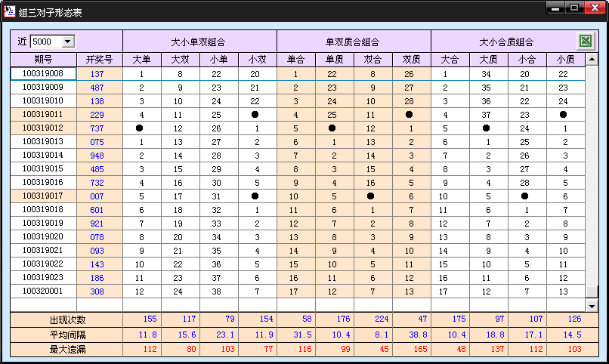The height and width of the screenshot is (364, 609).
Task: Click the Excel export icon
Action: click(585, 42)
